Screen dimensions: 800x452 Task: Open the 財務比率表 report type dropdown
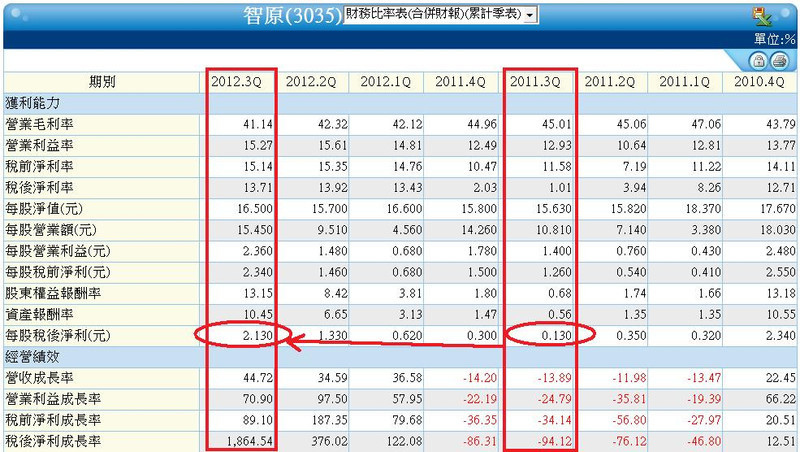pos(440,14)
